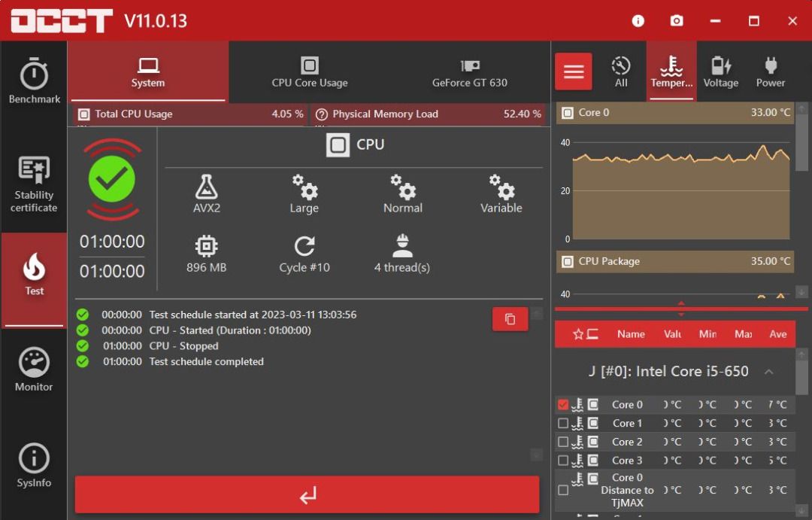The image size is (812, 520).
Task: Click the 4 thread(s) worker icon
Action: (x=402, y=246)
